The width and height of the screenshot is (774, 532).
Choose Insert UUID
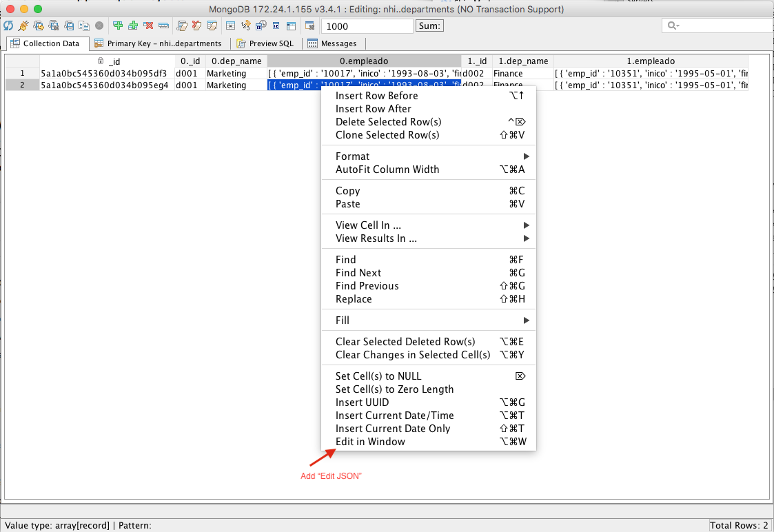point(429,402)
